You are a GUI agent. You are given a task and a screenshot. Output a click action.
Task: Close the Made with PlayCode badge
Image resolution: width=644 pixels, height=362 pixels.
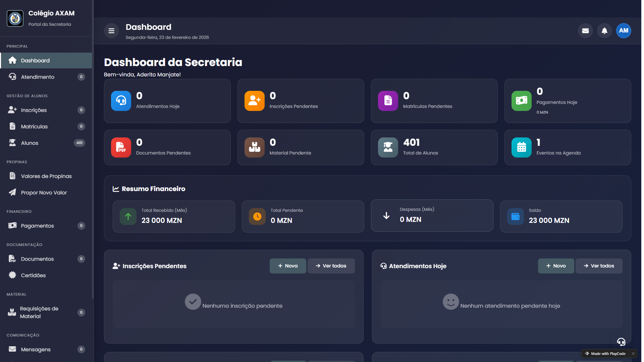(633, 354)
